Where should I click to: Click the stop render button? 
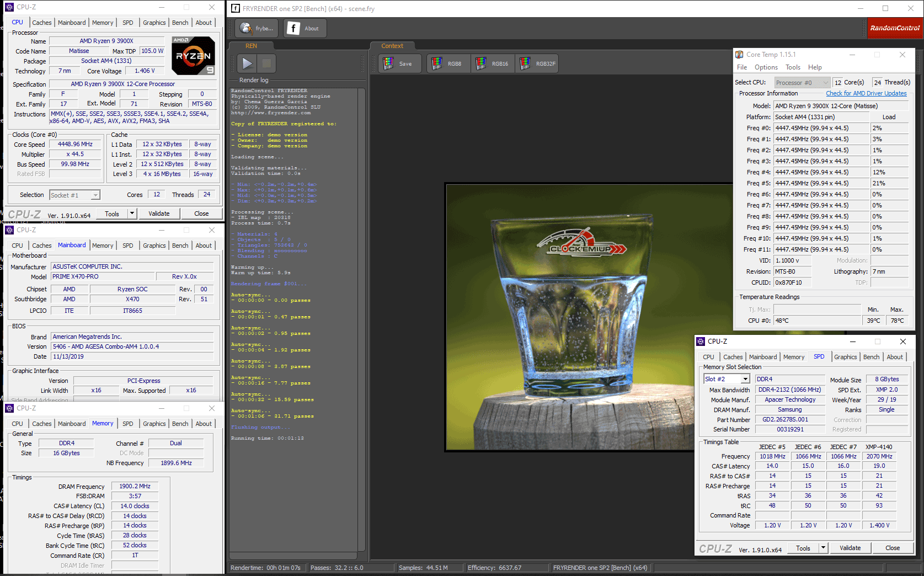[266, 63]
